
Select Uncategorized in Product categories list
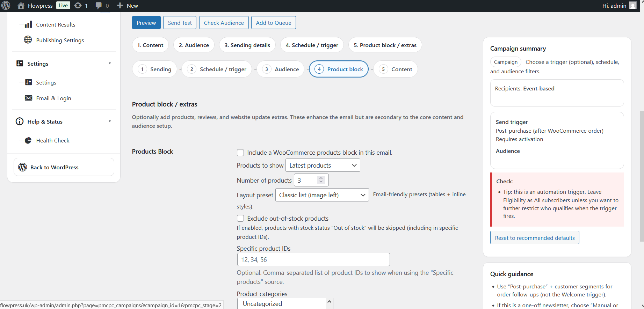coord(282,304)
